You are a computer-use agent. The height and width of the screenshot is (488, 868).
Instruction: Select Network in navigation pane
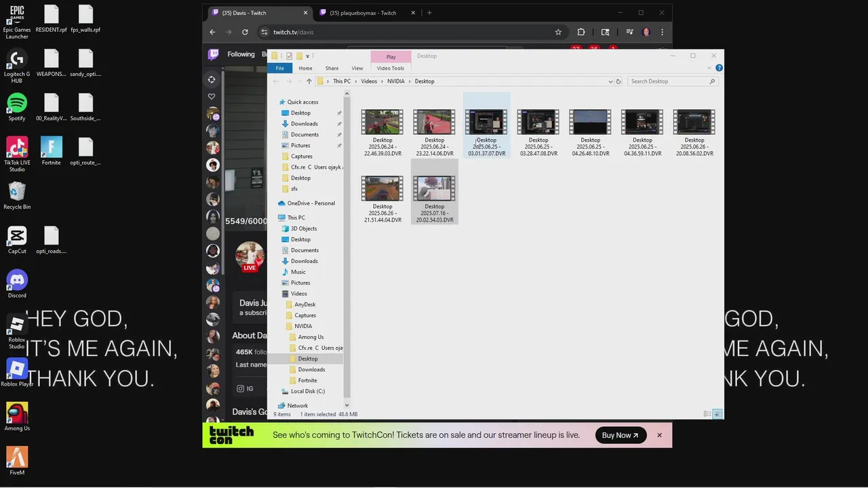click(x=297, y=405)
